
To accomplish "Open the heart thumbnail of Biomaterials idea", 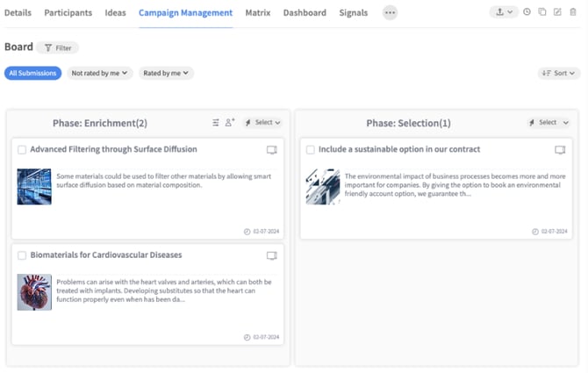I will [x=34, y=292].
